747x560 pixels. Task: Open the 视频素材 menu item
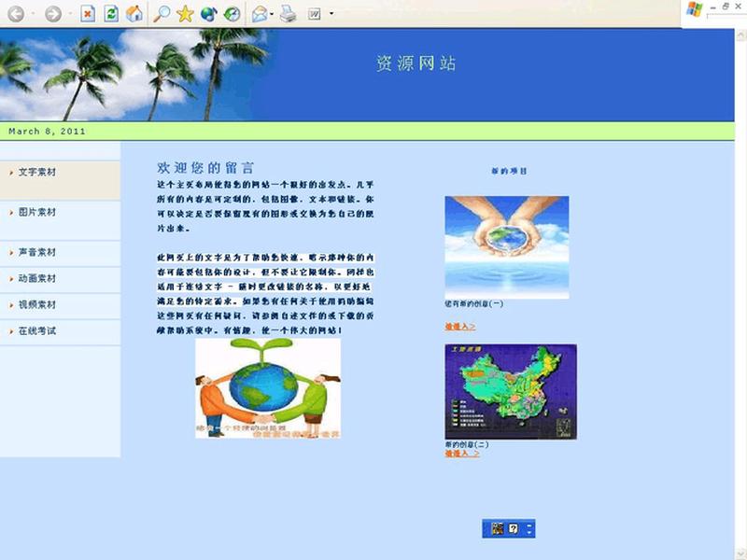pyautogui.click(x=60, y=306)
